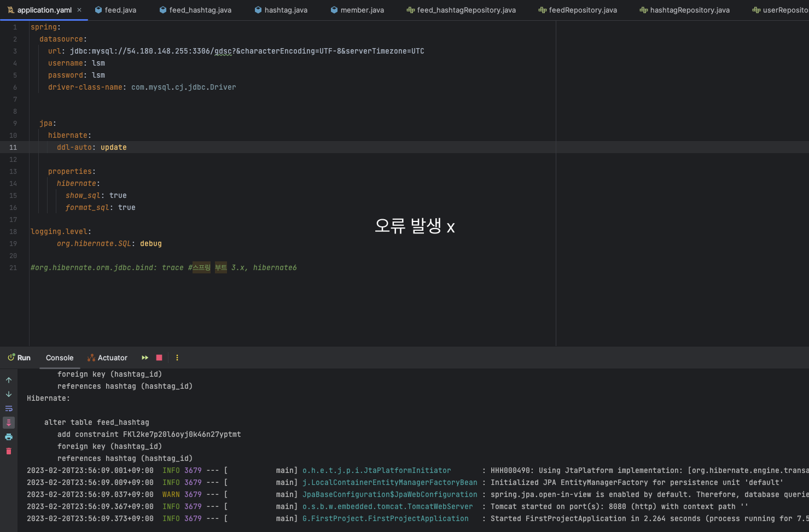This screenshot has height=532, width=809.
Task: Click the scroll up arrow in console
Action: 9,380
